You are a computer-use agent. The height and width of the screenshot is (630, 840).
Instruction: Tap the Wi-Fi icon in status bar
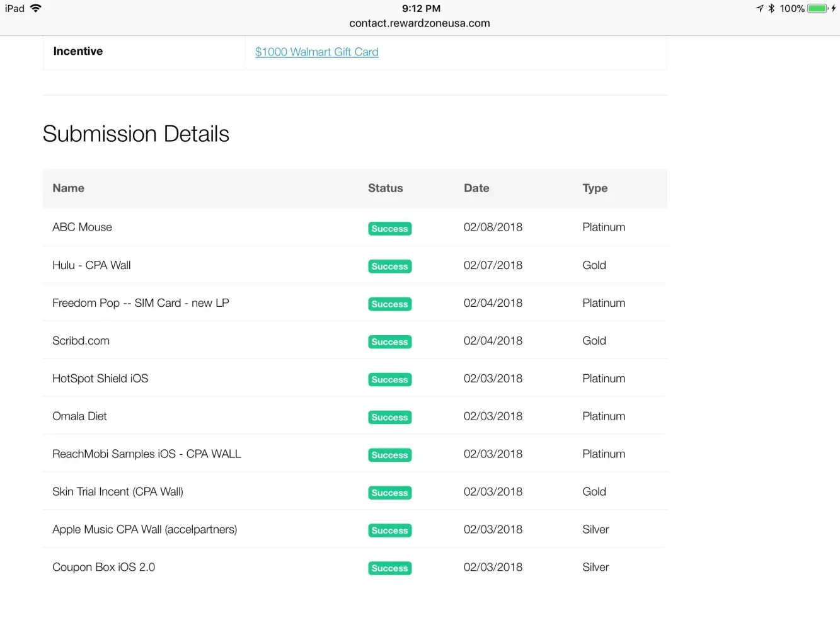tap(36, 8)
